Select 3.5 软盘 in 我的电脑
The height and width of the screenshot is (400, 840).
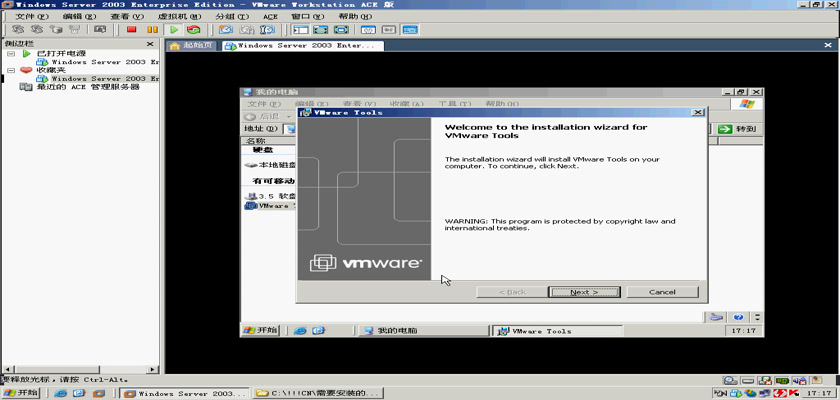pyautogui.click(x=269, y=197)
